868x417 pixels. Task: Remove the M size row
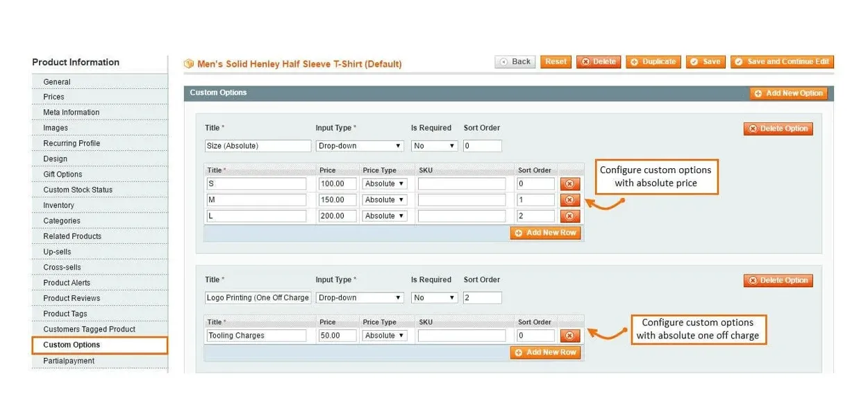569,200
